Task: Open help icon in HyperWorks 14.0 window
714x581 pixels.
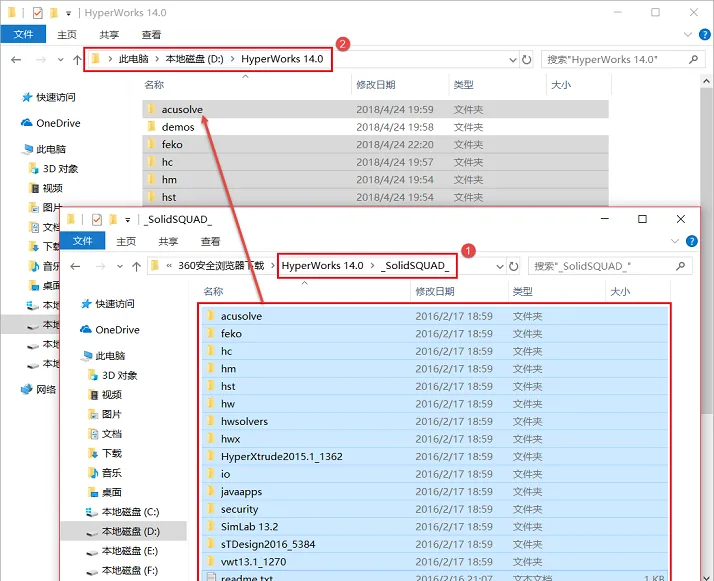Action: coord(704,35)
